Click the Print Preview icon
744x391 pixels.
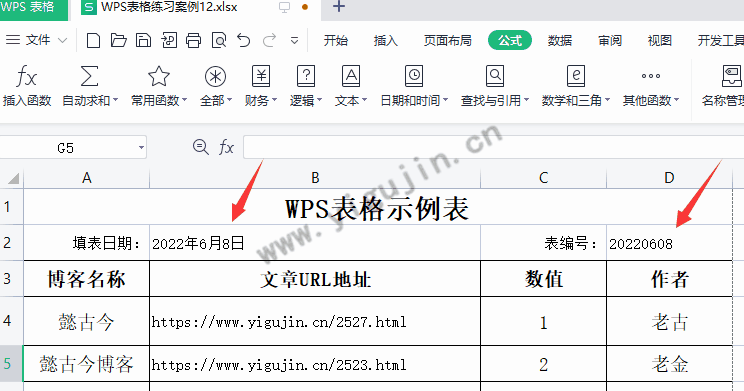(219, 41)
